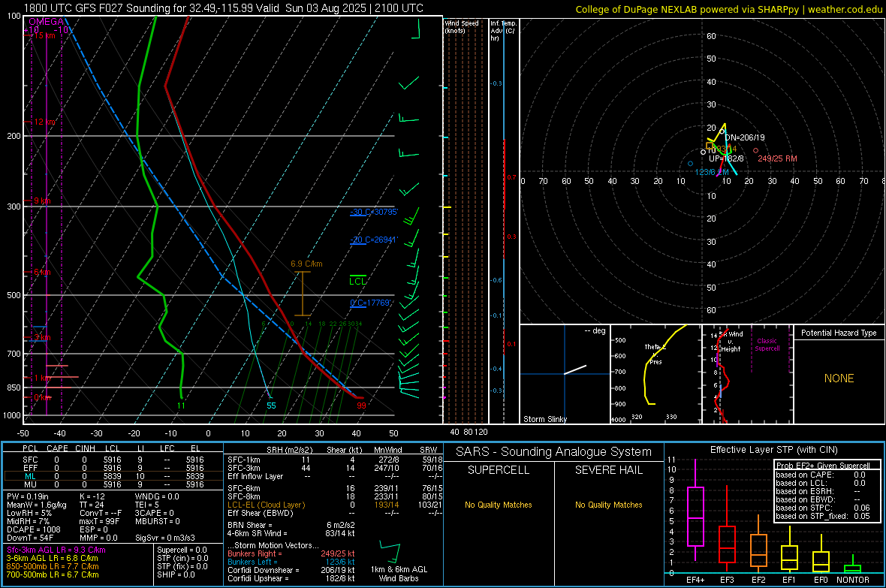Click the surface wetbulb value 55
The height and width of the screenshot is (588, 886).
[x=271, y=406]
